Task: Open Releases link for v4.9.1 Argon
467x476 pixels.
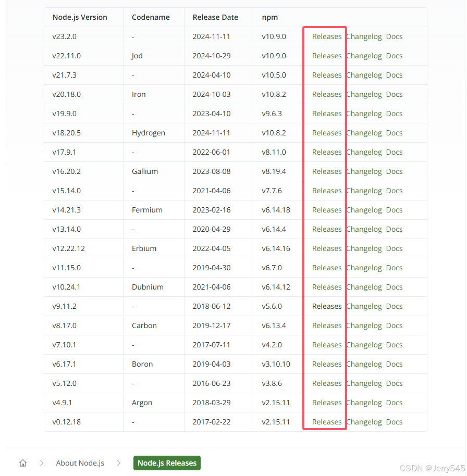Action: 327,403
